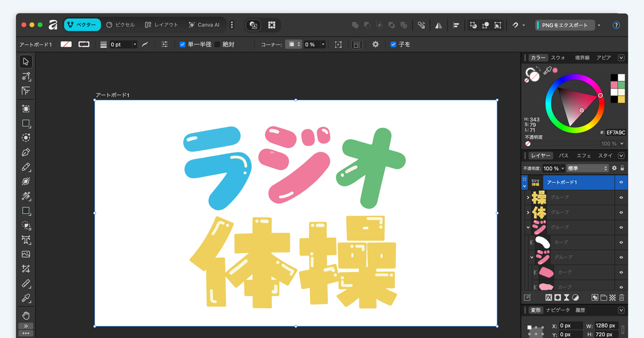Click the no-fill icon below 不透明度 in Color panel
The height and width of the screenshot is (338, 644).
[x=528, y=144]
